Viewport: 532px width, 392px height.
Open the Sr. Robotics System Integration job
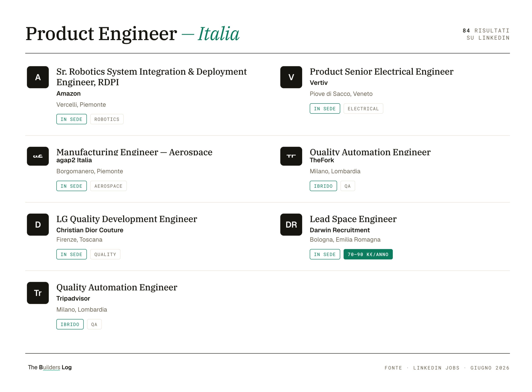151,77
